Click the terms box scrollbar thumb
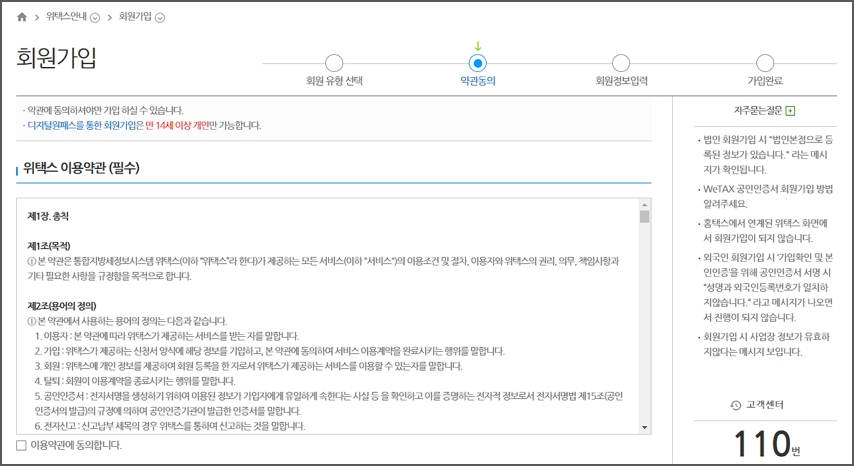Screen dimensions: 854x466 (645, 217)
